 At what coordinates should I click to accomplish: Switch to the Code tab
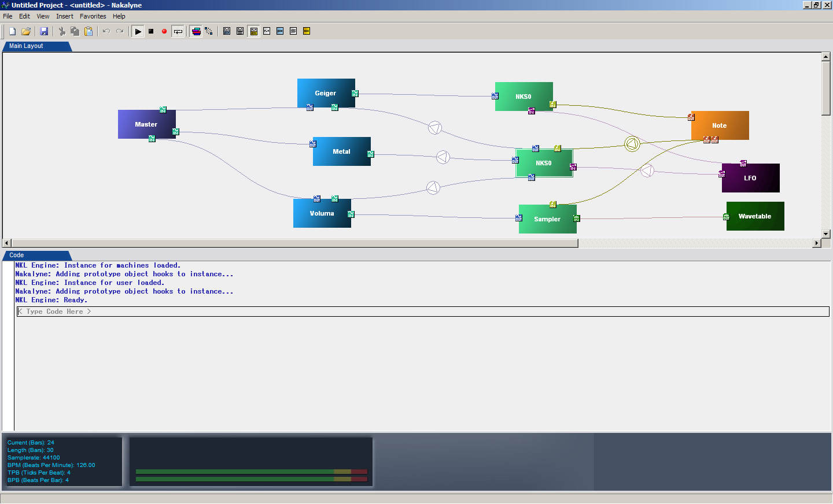[36, 255]
